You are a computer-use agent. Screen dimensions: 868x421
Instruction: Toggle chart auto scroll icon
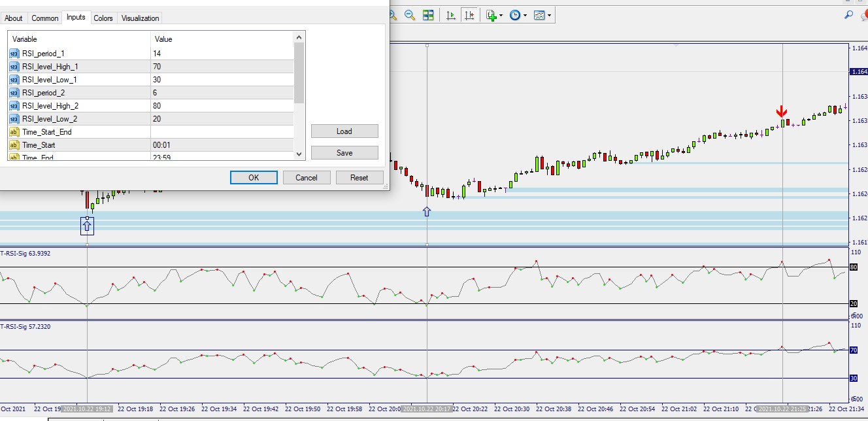pyautogui.click(x=451, y=14)
